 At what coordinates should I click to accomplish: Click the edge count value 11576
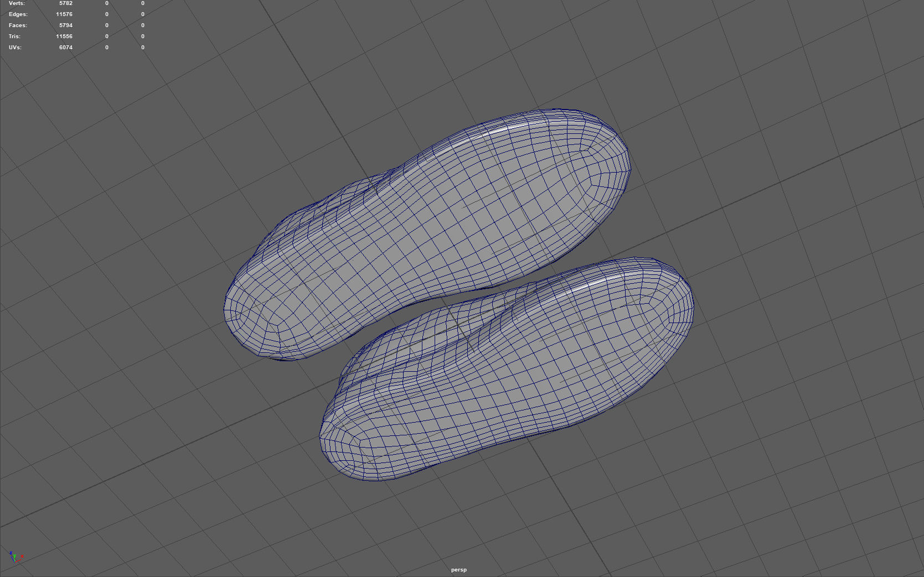[64, 14]
